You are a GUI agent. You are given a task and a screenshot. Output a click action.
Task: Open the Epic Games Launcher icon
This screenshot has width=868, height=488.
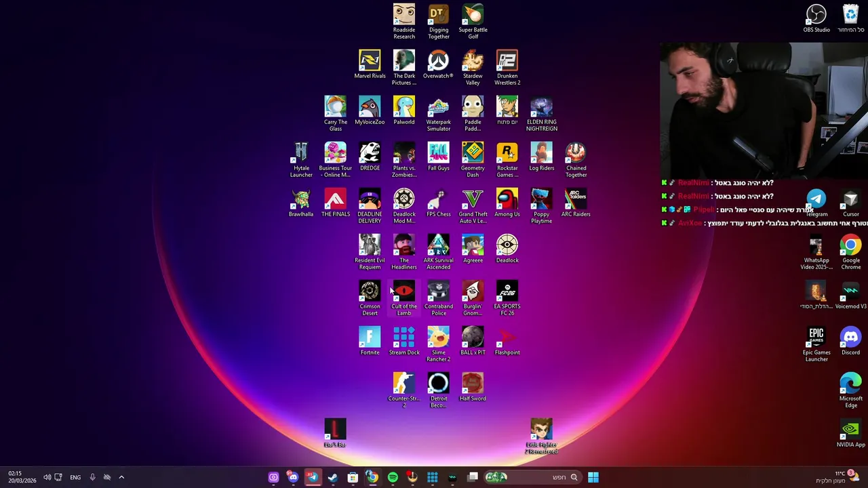tap(816, 344)
